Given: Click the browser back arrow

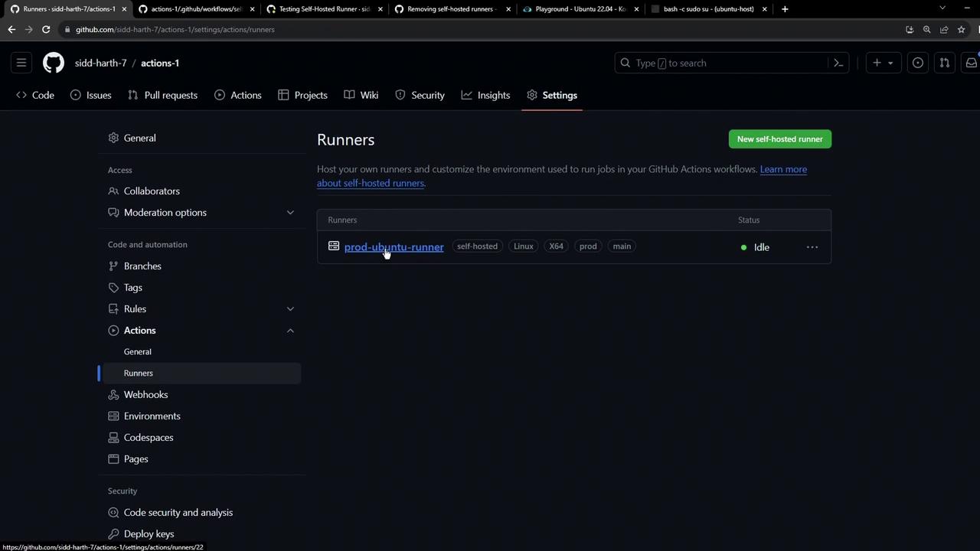Looking at the screenshot, I should (11, 29).
